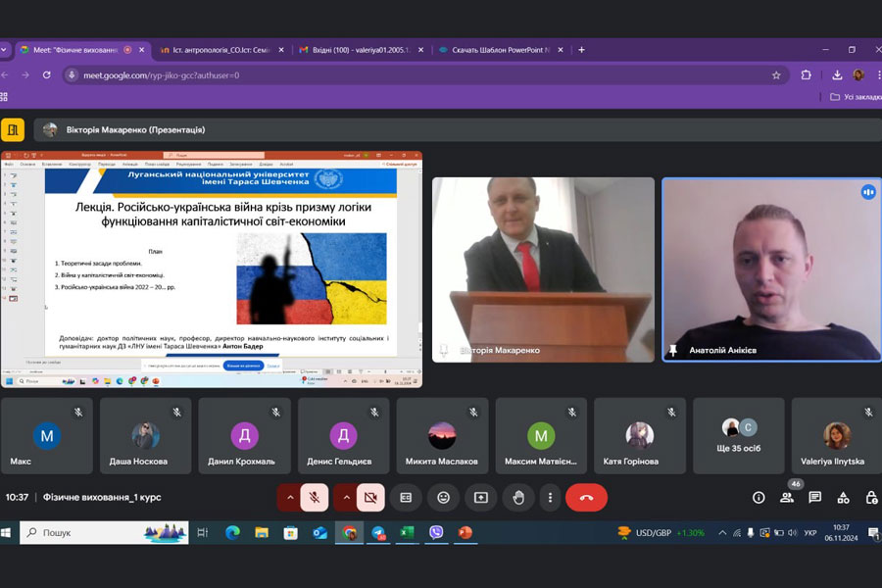This screenshot has height=588, width=882.
Task: Open the three-dot more options menu
Action: pos(551,498)
